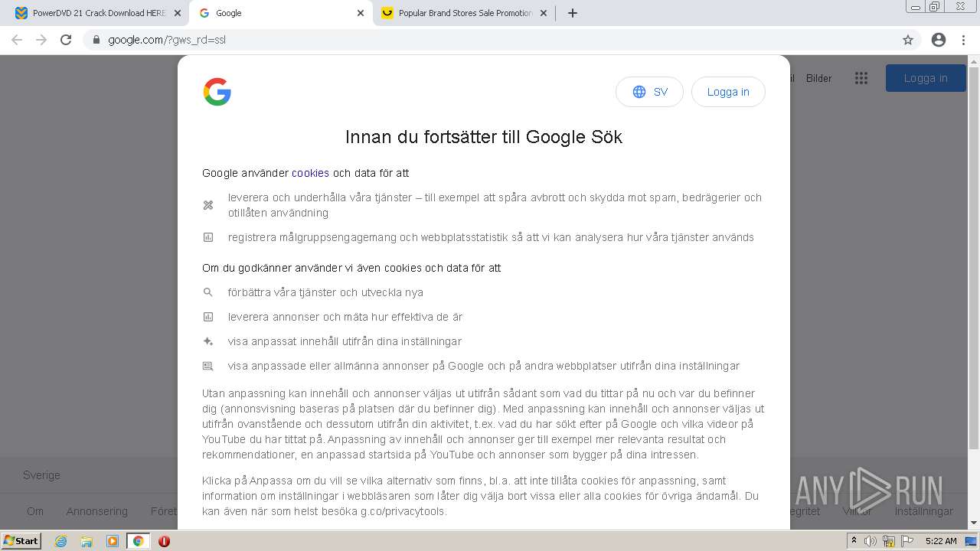The height and width of the screenshot is (551, 980).
Task: Open Windows Start menu
Action: click(x=21, y=541)
